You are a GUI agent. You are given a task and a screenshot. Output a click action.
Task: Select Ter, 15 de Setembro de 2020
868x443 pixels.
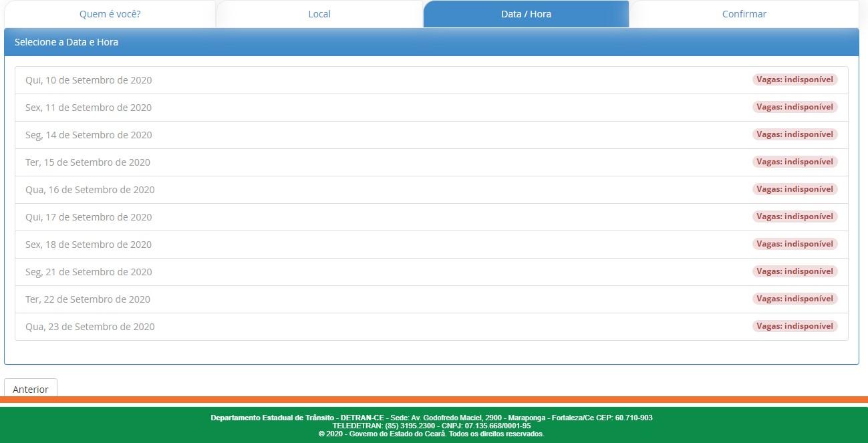[x=88, y=162]
